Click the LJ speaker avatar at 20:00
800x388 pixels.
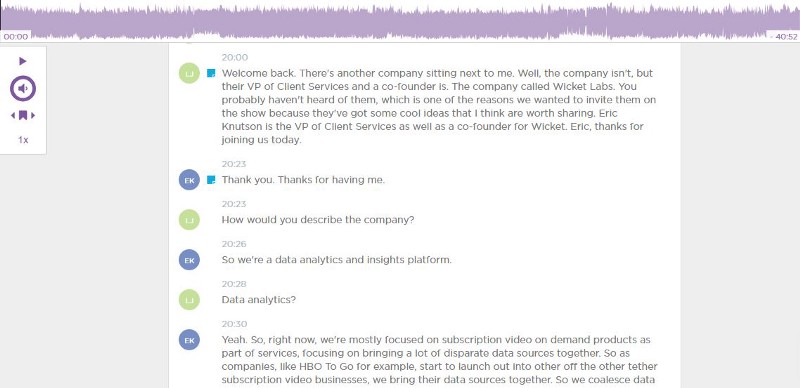[x=189, y=74]
